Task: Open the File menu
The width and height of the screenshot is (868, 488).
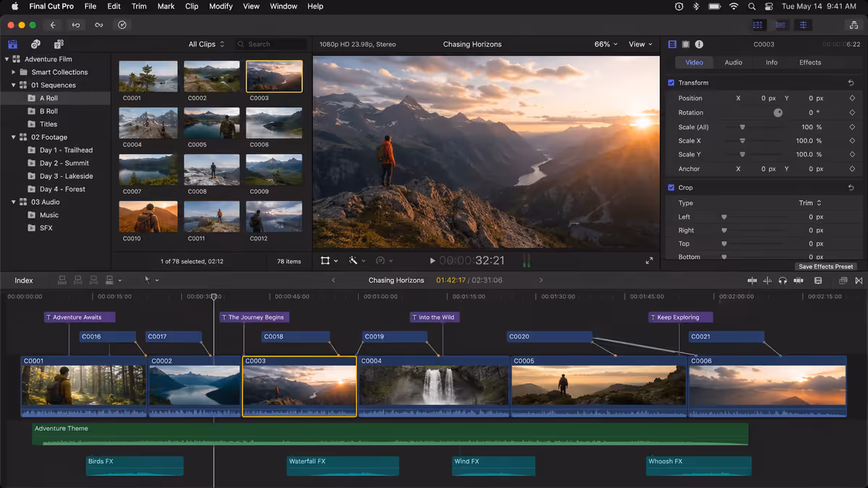Action: [90, 6]
